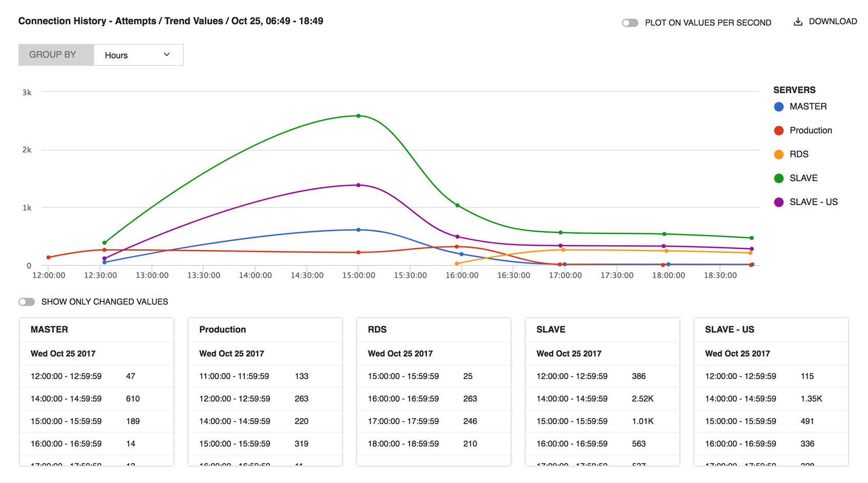Select the MASTER card header
868x483 pixels.
point(96,330)
